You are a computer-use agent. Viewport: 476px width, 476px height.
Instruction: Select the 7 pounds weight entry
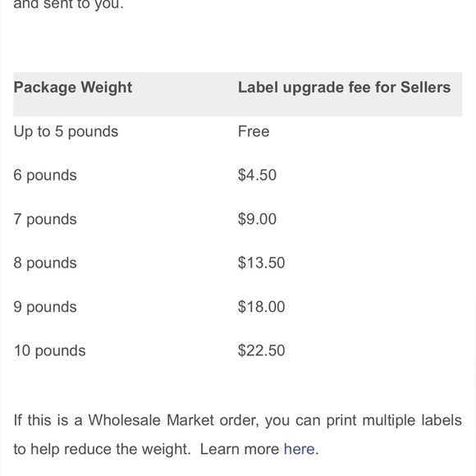(45, 219)
